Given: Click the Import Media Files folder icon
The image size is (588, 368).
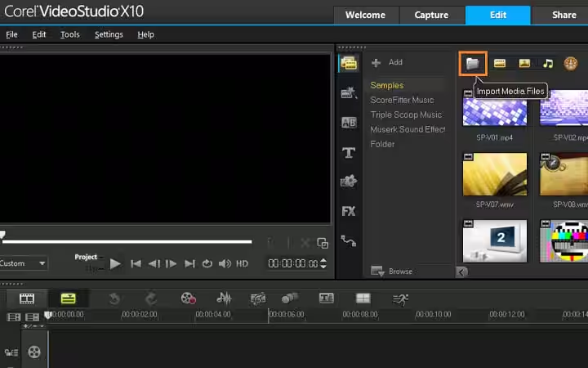Looking at the screenshot, I should tap(472, 63).
